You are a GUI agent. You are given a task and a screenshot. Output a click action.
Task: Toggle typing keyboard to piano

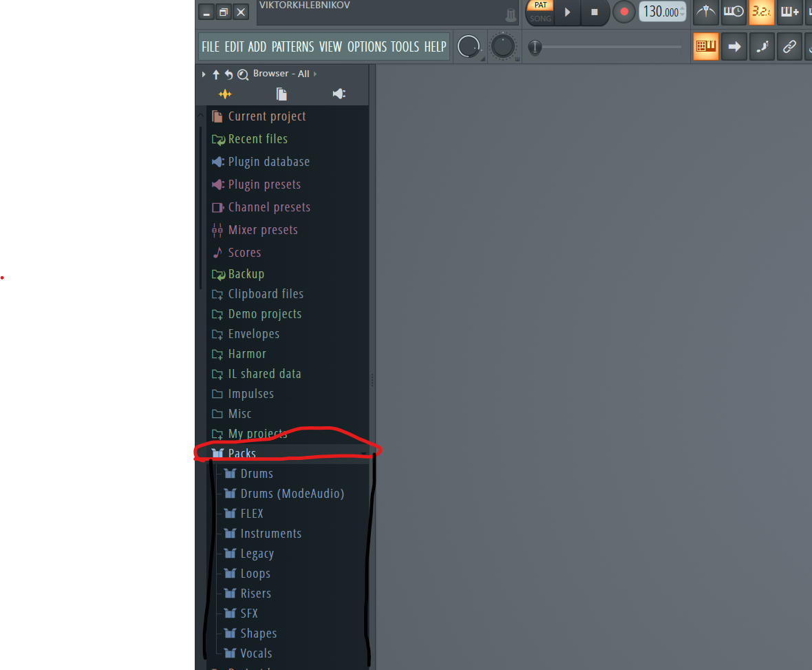pos(706,47)
